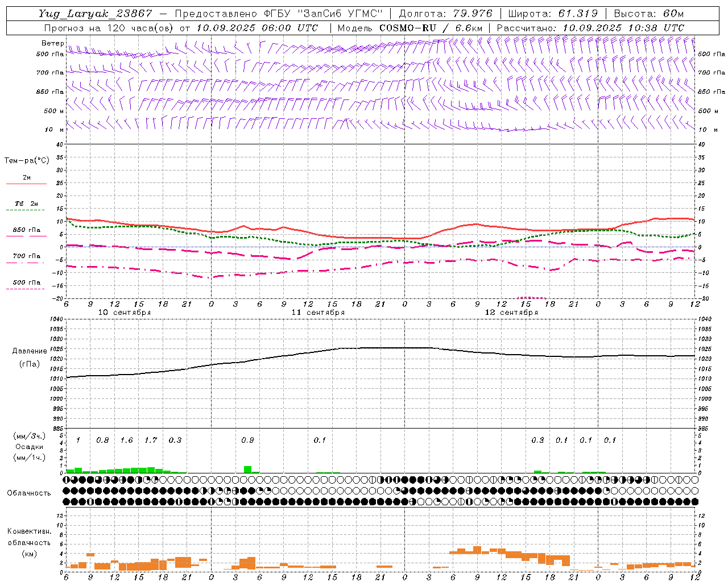
Task: Click the Тем-ра(°C) temperature legend heading
Action: pos(27,161)
